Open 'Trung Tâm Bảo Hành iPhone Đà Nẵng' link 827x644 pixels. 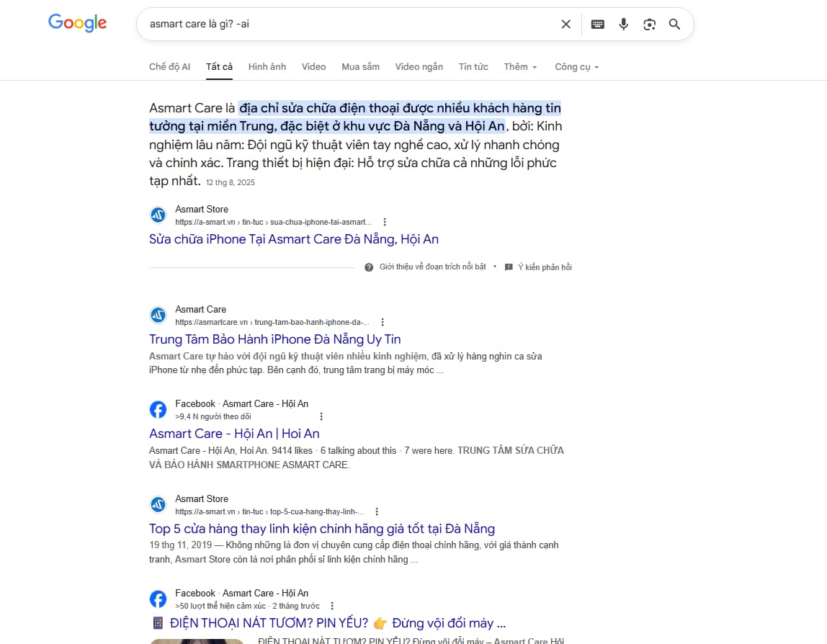[x=274, y=339]
